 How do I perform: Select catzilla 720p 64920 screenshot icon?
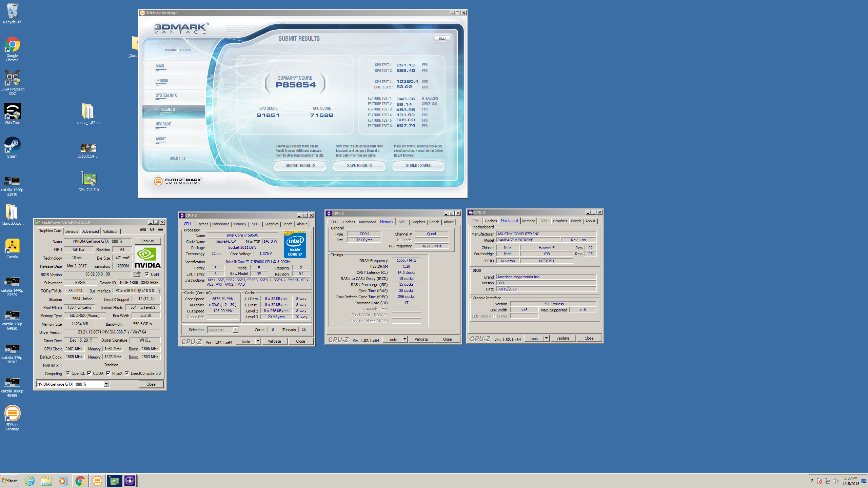(x=12, y=320)
